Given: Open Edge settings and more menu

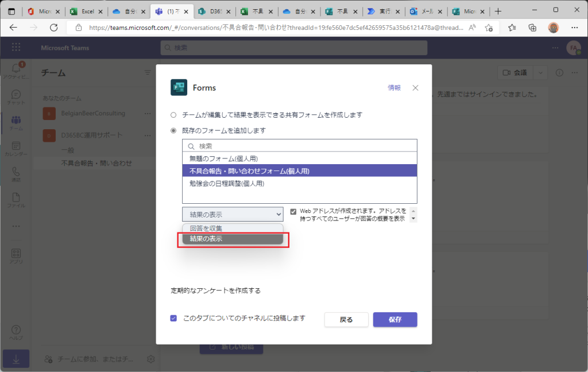Looking at the screenshot, I should click(574, 28).
